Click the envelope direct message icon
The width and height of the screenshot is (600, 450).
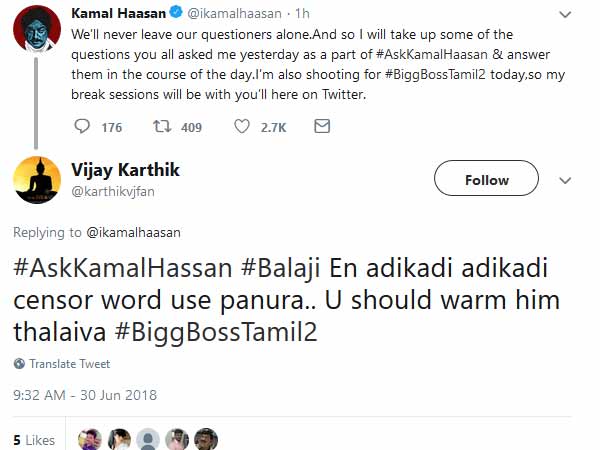tap(321, 127)
